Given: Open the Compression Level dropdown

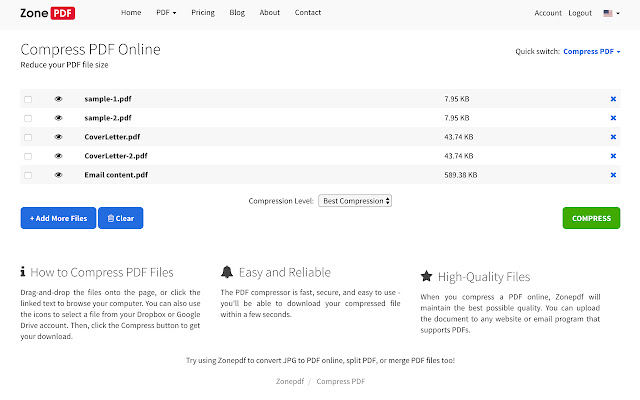Looking at the screenshot, I should coord(355,200).
